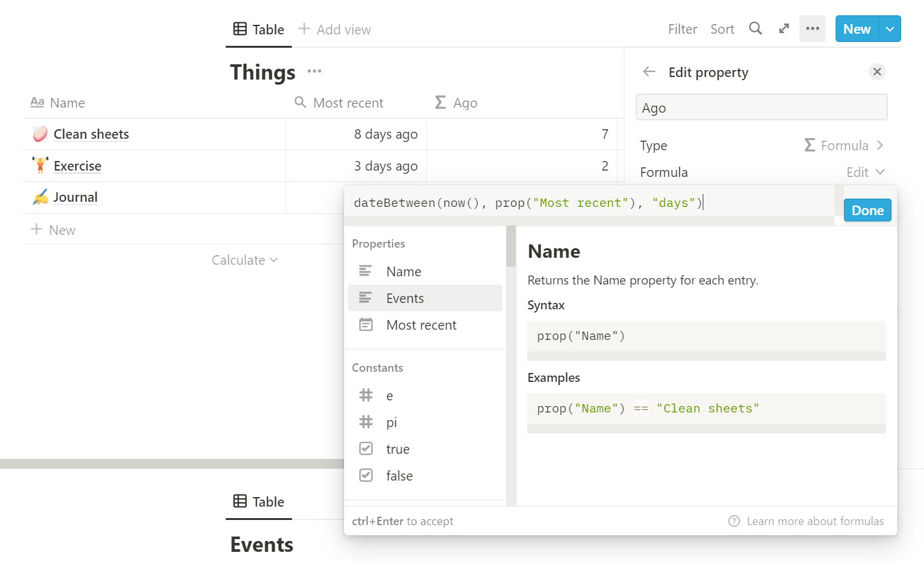This screenshot has height=562, width=924.
Task: Select the constant false
Action: [x=425, y=476]
